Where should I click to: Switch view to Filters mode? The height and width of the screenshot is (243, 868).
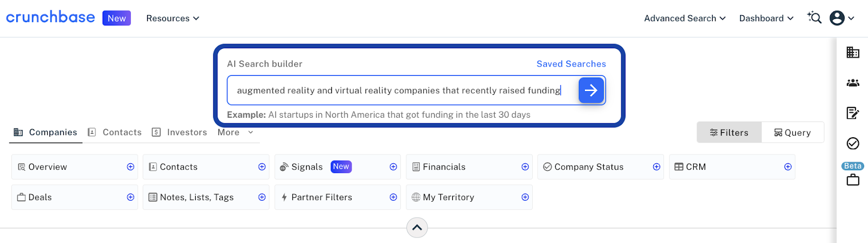coord(729,132)
